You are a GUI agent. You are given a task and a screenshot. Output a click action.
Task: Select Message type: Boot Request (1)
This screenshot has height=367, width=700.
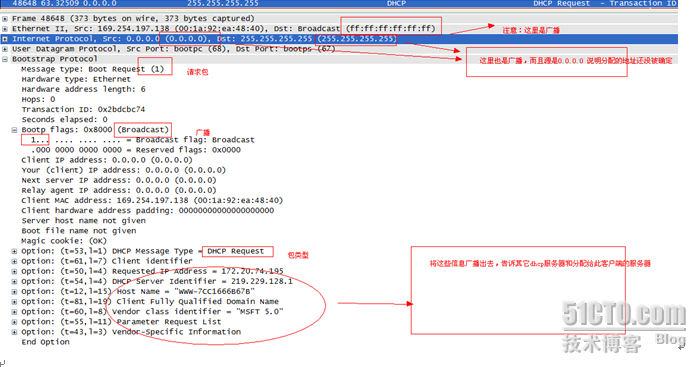point(93,69)
